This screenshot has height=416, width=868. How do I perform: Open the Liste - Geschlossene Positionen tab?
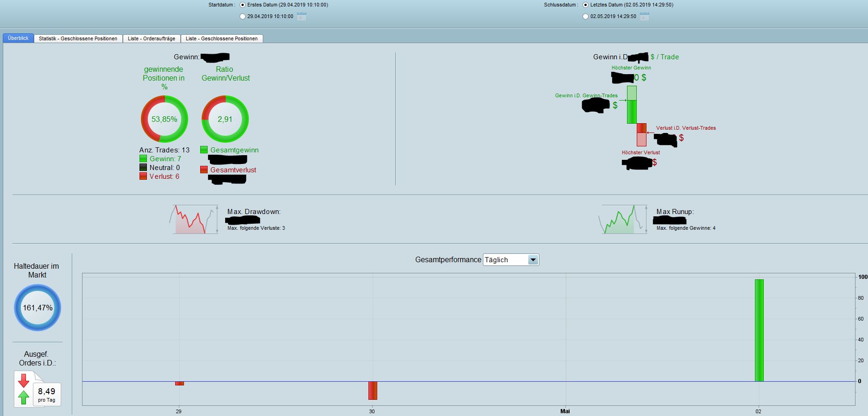click(x=222, y=38)
